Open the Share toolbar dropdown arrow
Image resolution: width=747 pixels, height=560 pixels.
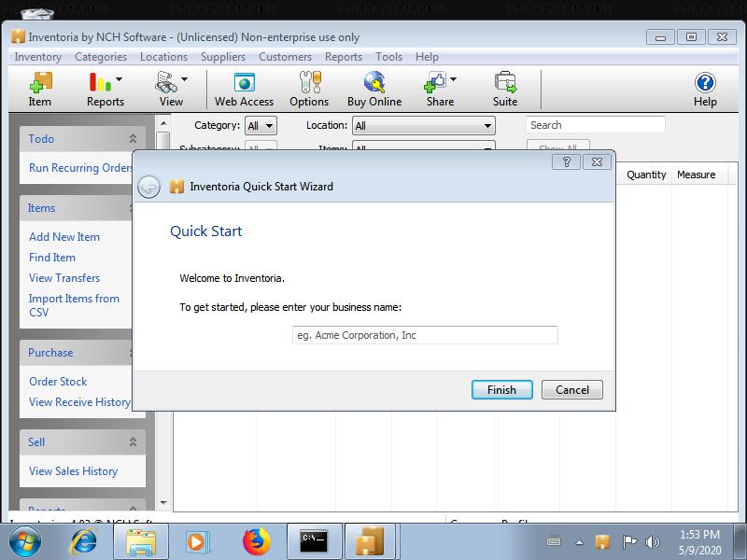453,79
